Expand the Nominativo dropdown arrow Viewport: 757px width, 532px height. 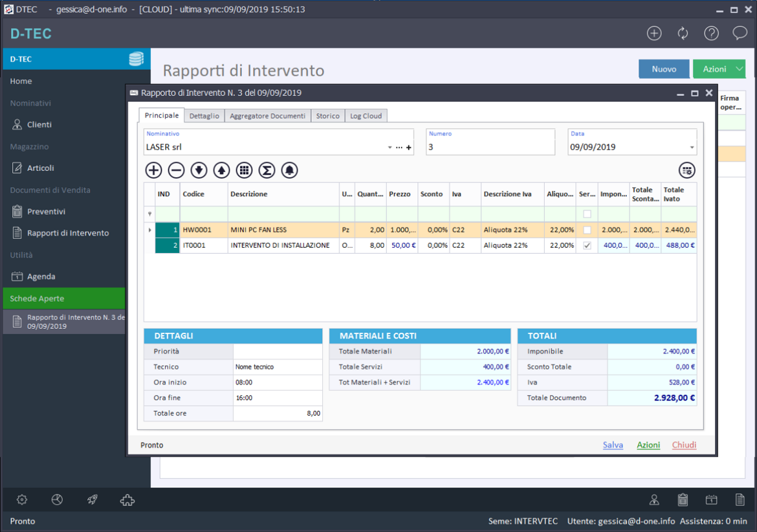tap(389, 148)
